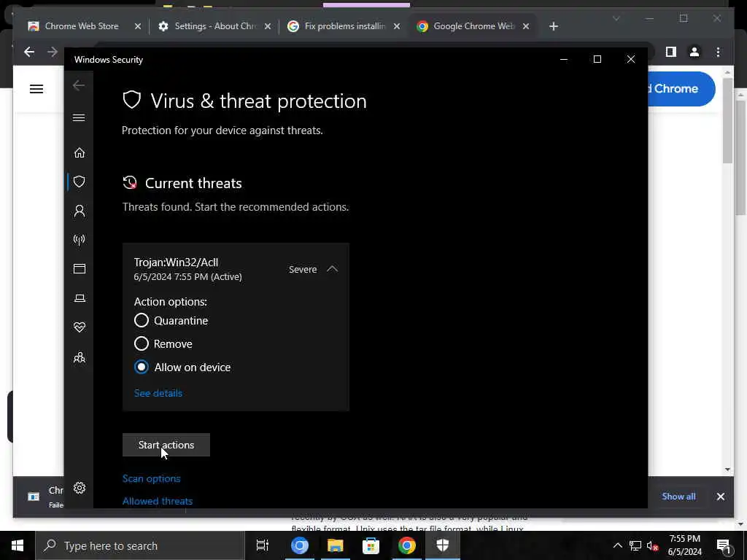This screenshot has width=747, height=560.
Task: Open Firewall & network protection icon
Action: click(79, 239)
